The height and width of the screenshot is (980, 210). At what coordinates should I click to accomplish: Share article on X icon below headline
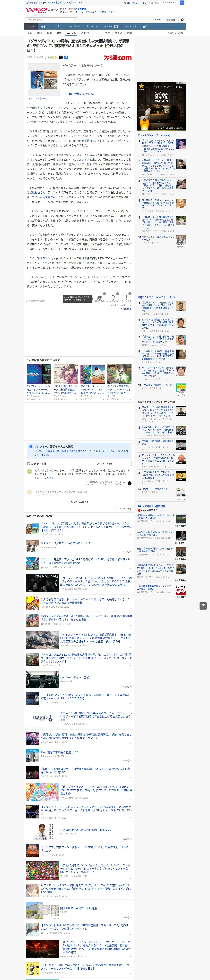(61, 57)
